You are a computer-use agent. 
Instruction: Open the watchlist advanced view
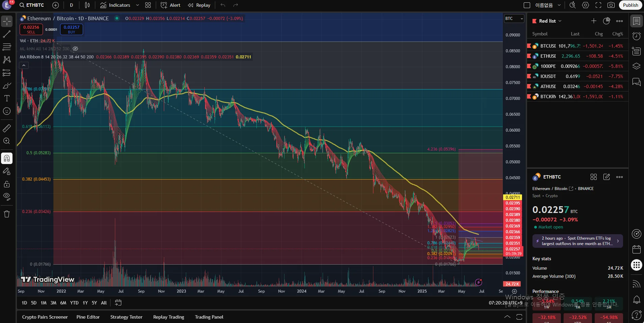click(x=606, y=21)
